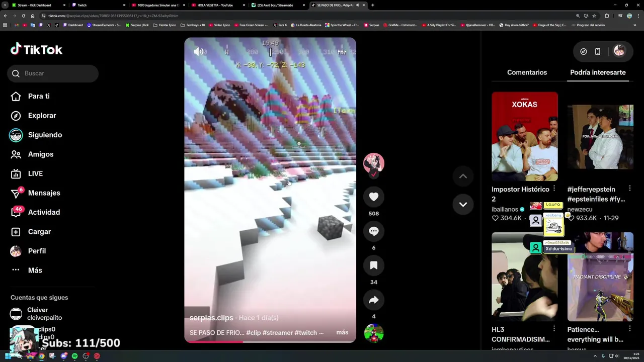Open the Hay ahora fútbol bookmark
The height and width of the screenshot is (362, 644).
coord(514,25)
